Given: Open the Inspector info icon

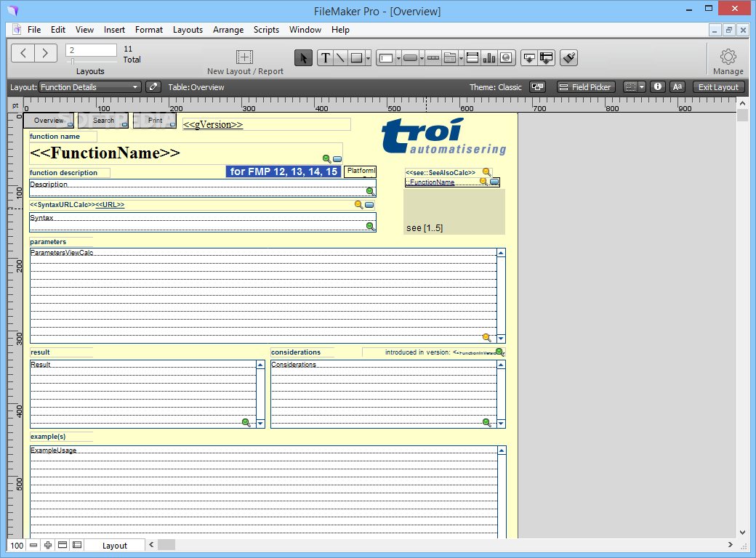Looking at the screenshot, I should tap(658, 86).
